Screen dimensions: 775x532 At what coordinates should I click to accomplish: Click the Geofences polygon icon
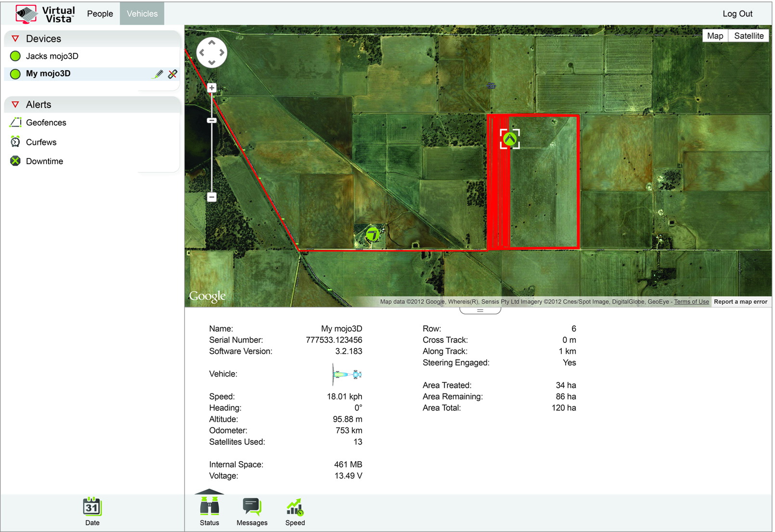coord(15,122)
